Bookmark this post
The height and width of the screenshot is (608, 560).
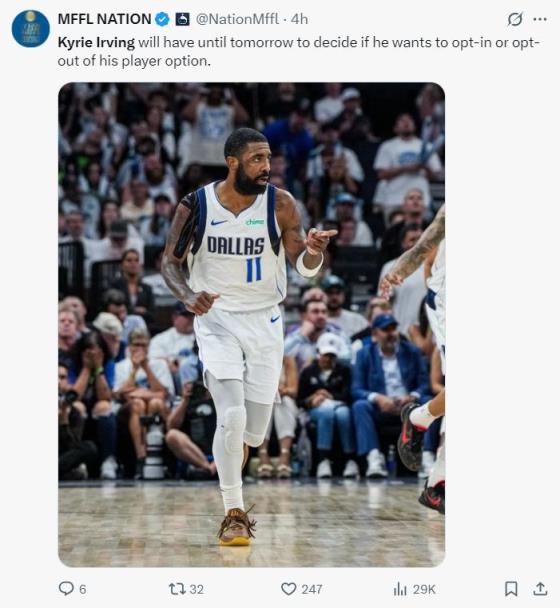pyautogui.click(x=511, y=589)
